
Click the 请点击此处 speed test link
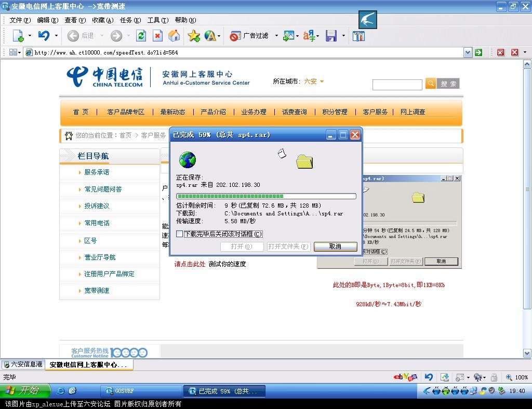tap(190, 263)
